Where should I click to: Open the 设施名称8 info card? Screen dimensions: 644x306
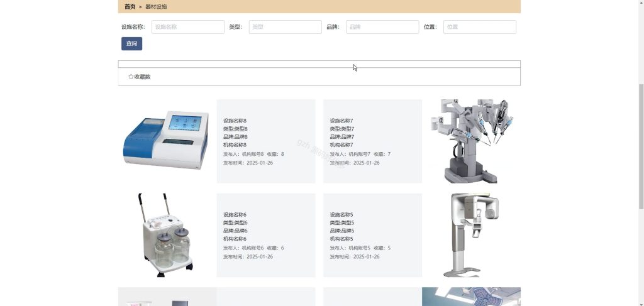[x=266, y=141]
